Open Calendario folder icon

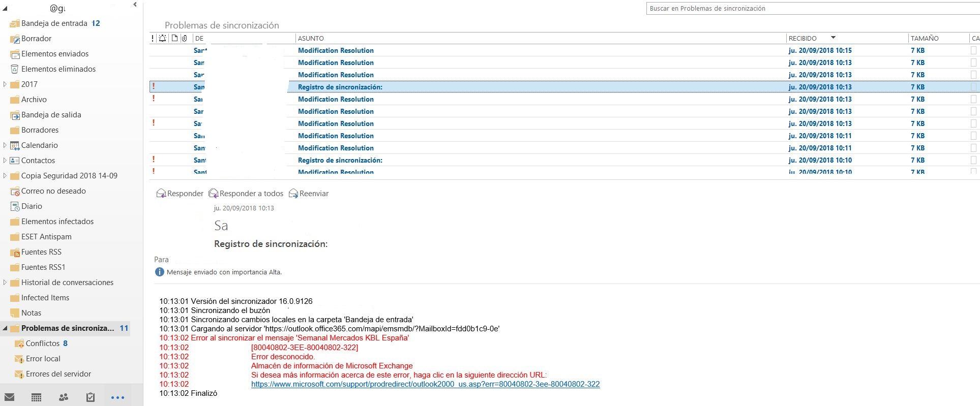[15, 145]
